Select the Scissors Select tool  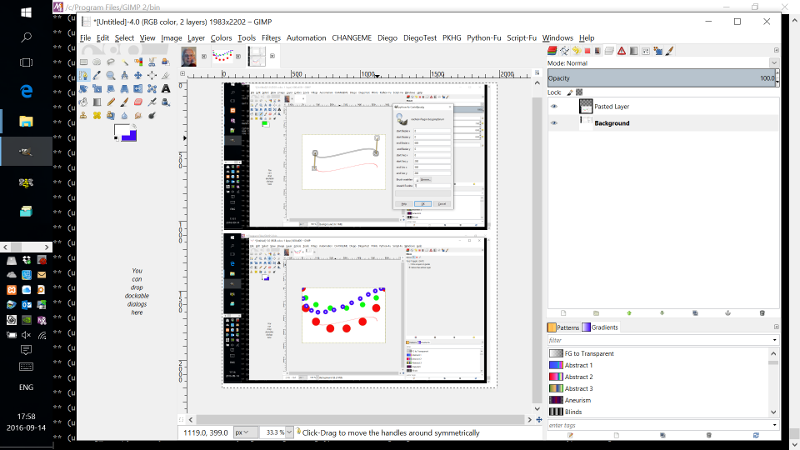click(x=152, y=62)
